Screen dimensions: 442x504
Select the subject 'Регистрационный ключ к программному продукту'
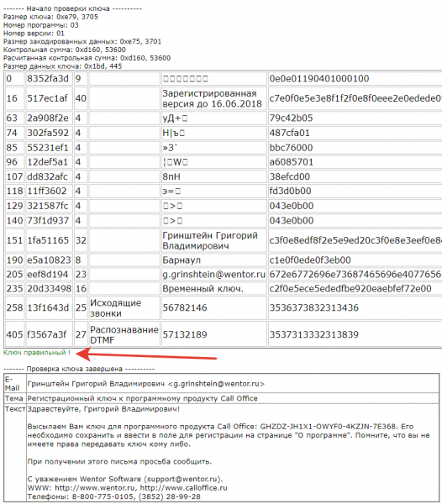click(x=124, y=398)
